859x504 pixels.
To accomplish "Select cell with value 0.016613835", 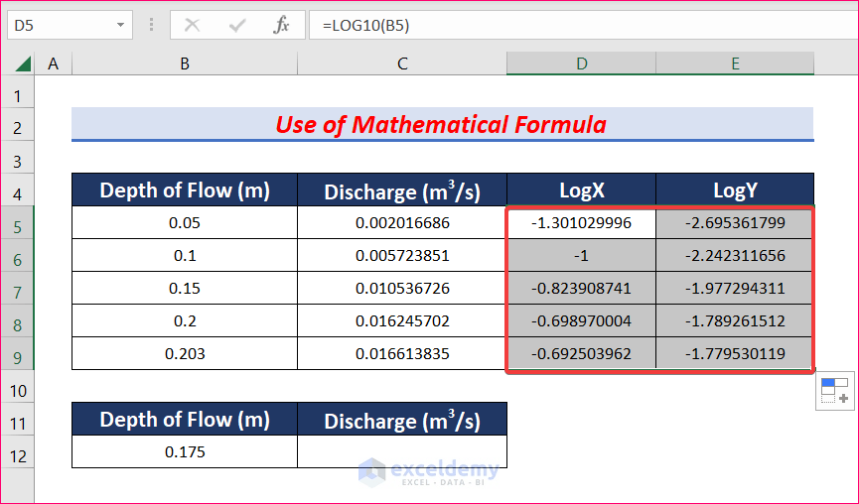I will coord(402,353).
